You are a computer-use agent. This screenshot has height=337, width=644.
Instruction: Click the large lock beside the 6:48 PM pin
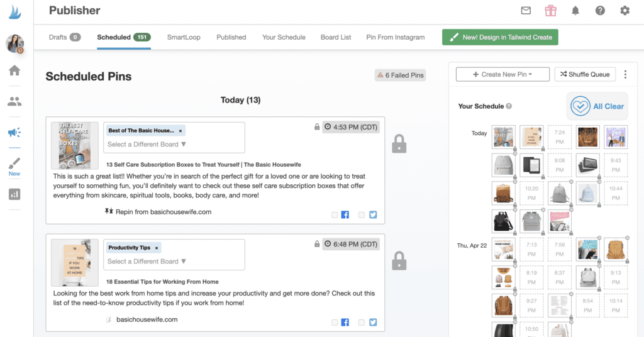(x=399, y=261)
